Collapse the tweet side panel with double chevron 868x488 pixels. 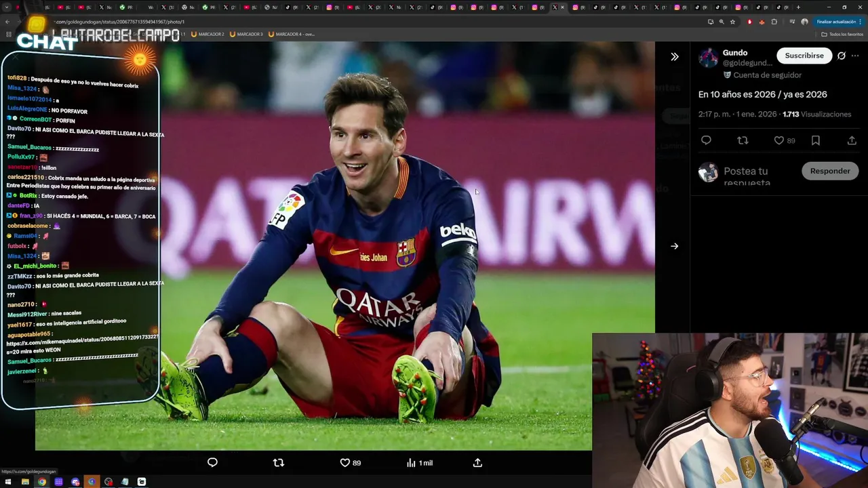674,57
